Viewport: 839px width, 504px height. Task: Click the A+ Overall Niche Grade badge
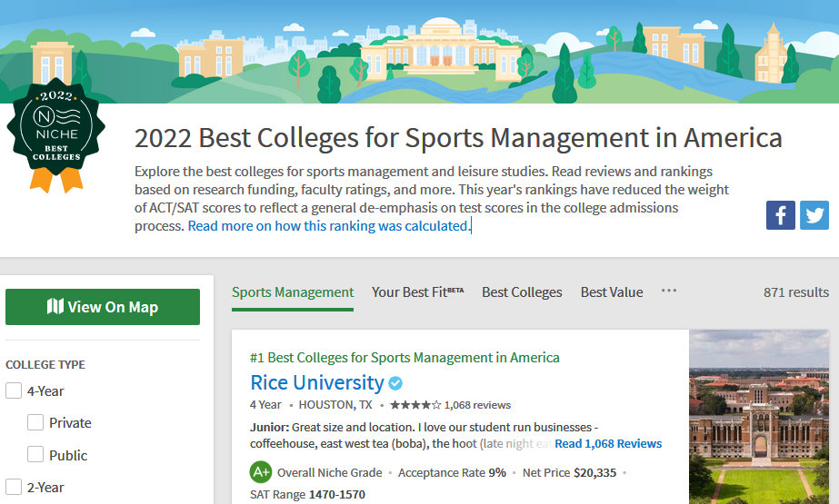(x=261, y=472)
